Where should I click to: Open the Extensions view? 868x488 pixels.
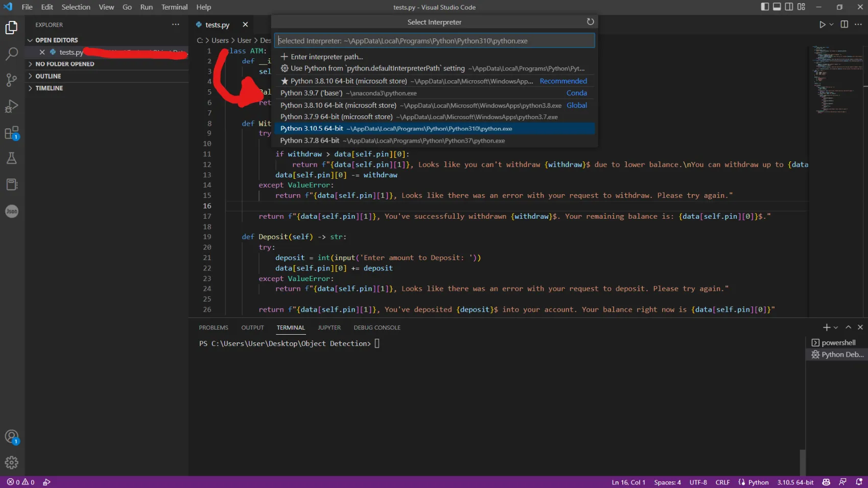pyautogui.click(x=11, y=133)
